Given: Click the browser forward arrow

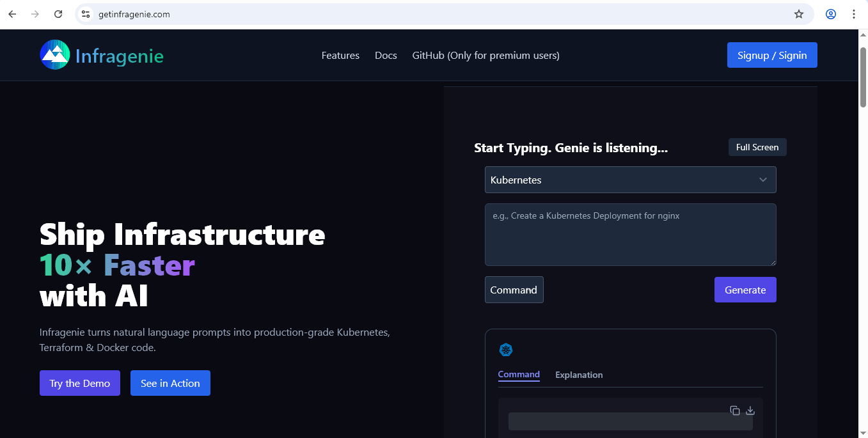Looking at the screenshot, I should 35,14.
